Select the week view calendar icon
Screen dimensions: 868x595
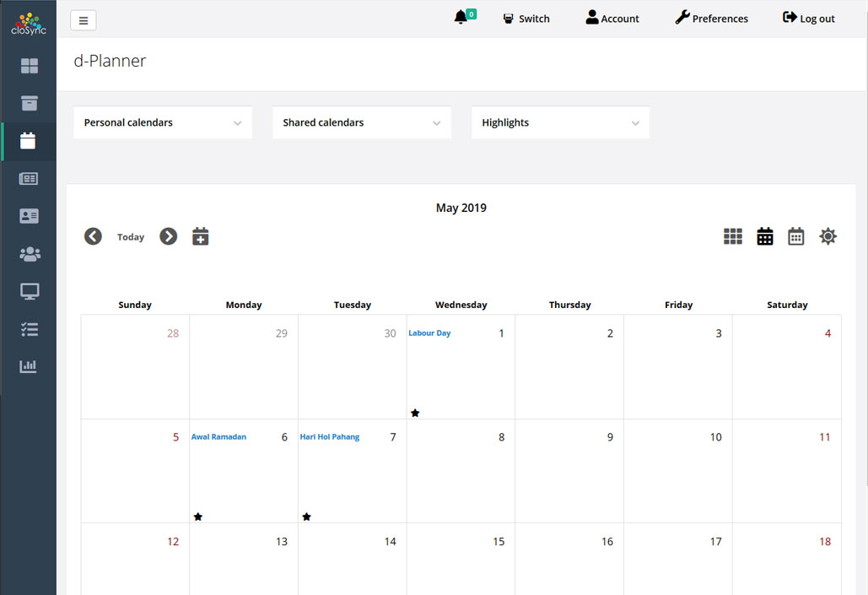795,236
